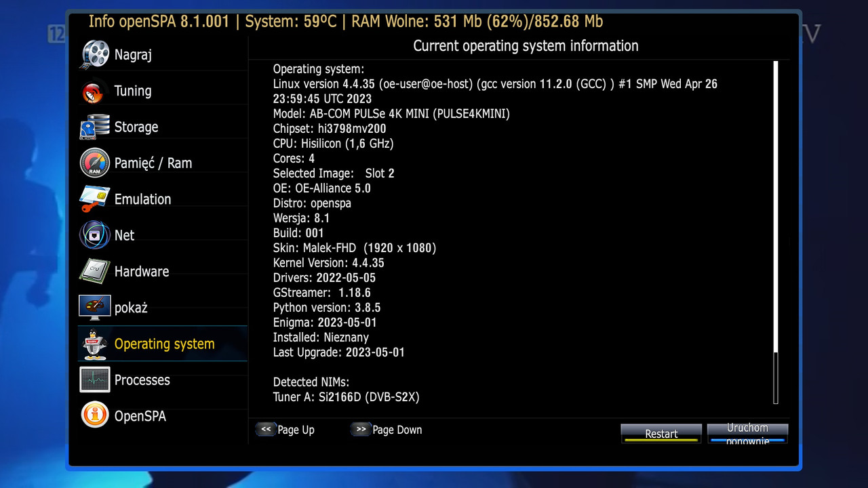Click the OpenSPA orange info icon
Image resolution: width=868 pixels, height=488 pixels.
click(95, 415)
